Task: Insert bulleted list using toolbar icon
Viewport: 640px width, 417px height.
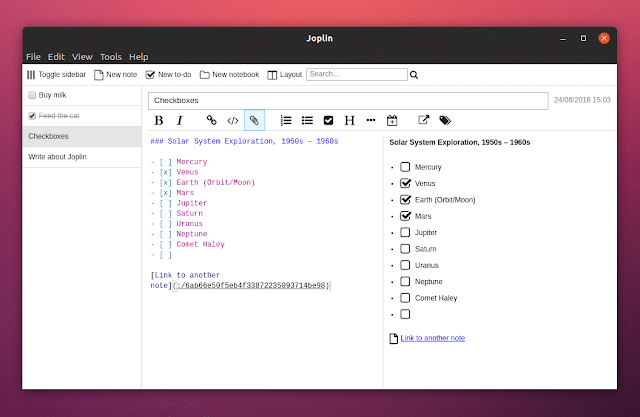Action: click(x=307, y=120)
